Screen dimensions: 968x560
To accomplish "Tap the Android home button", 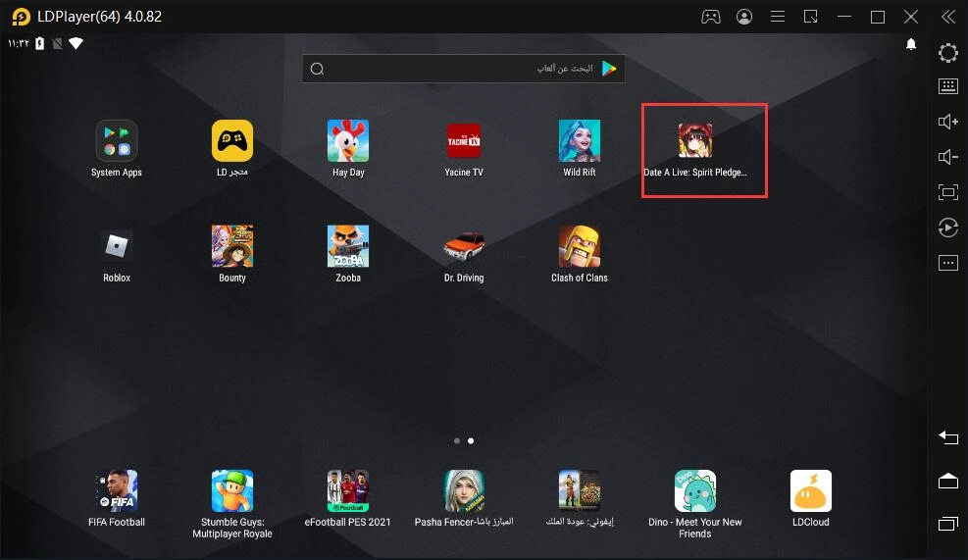I will pyautogui.click(x=948, y=481).
